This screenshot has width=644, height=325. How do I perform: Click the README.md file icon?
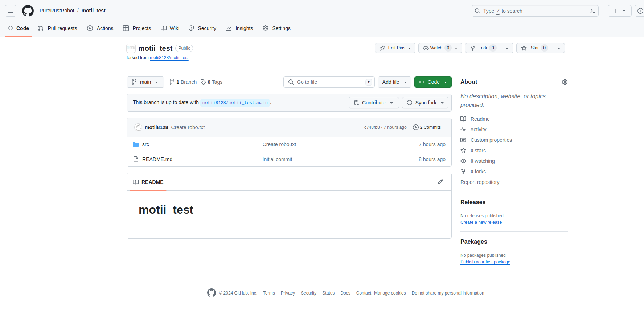tap(136, 159)
